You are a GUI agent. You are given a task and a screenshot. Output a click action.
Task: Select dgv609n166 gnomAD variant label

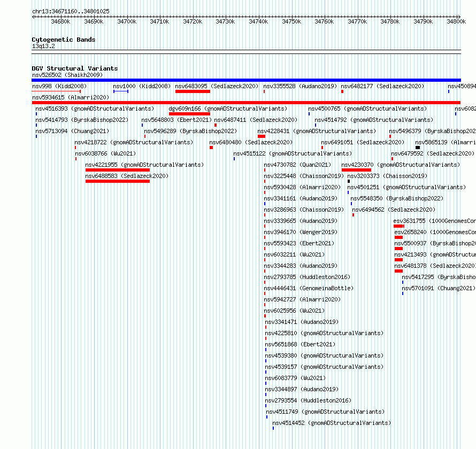(x=228, y=109)
